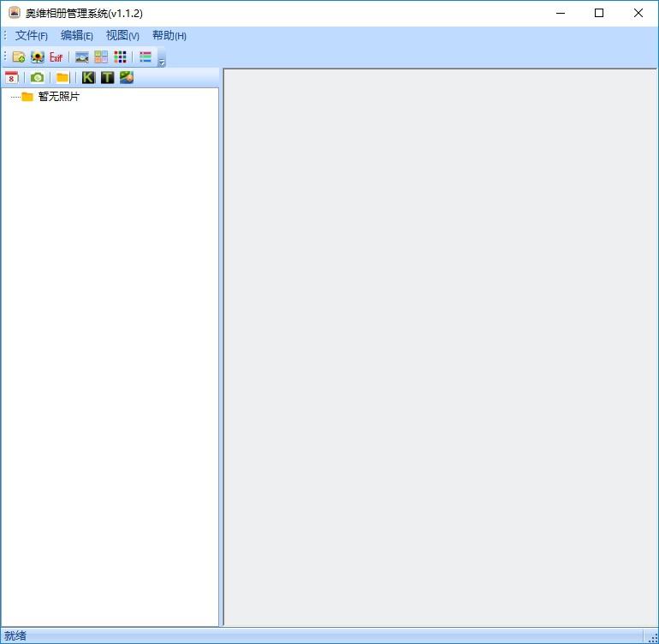The height and width of the screenshot is (644, 659).
Task: Click the status bar resize grip
Action: point(652,637)
